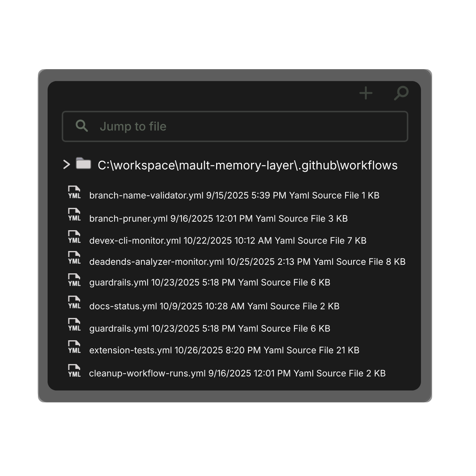This screenshot has width=476, height=476.
Task: Click YML icon next to branch-pruner.yml
Action: [x=74, y=215]
